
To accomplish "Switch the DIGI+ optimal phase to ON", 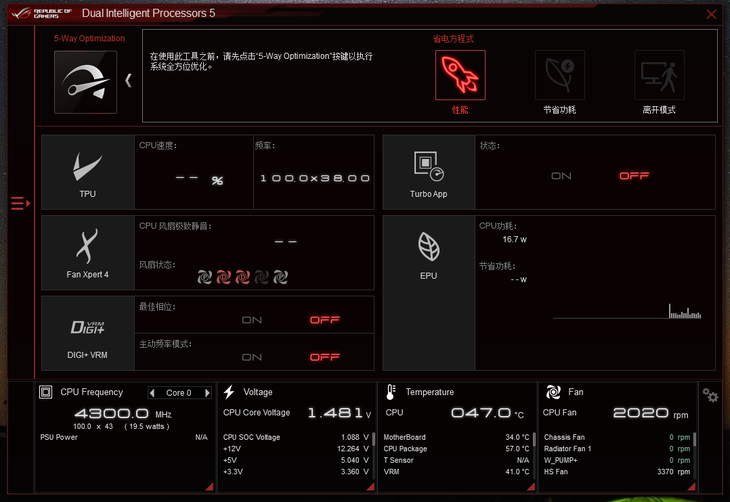I will 252,320.
